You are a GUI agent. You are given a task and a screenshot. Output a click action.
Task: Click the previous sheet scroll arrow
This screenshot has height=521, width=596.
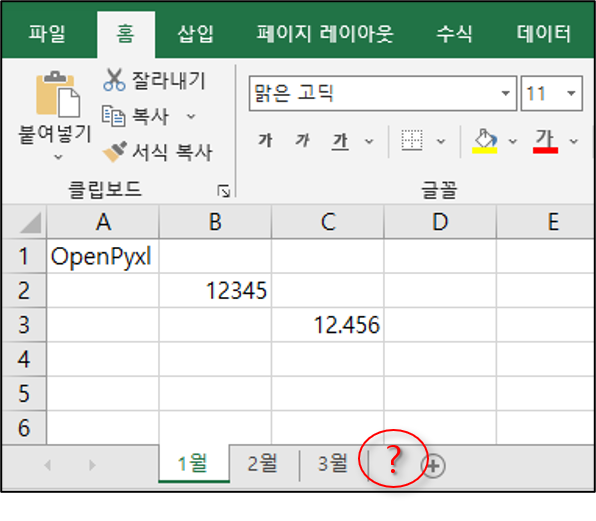point(48,465)
